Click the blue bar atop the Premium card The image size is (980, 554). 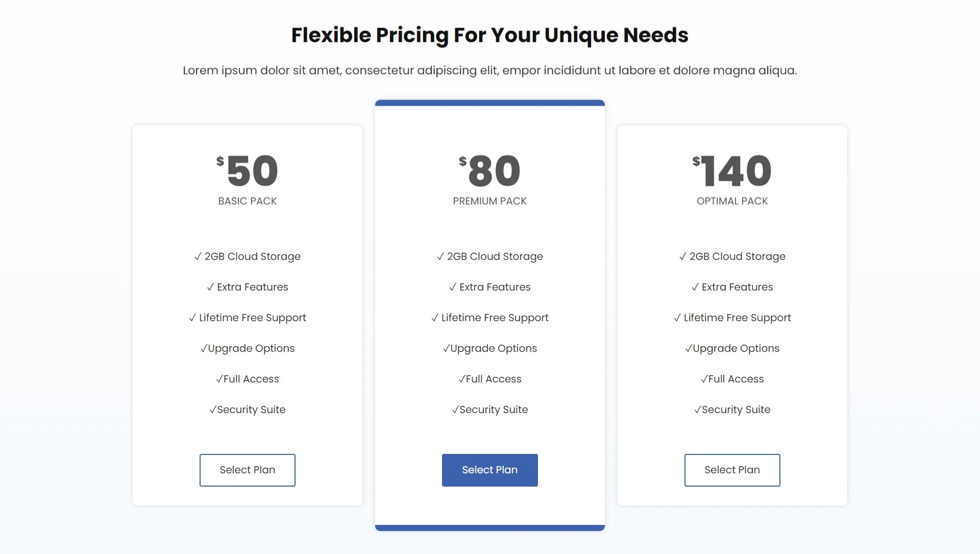(x=489, y=103)
